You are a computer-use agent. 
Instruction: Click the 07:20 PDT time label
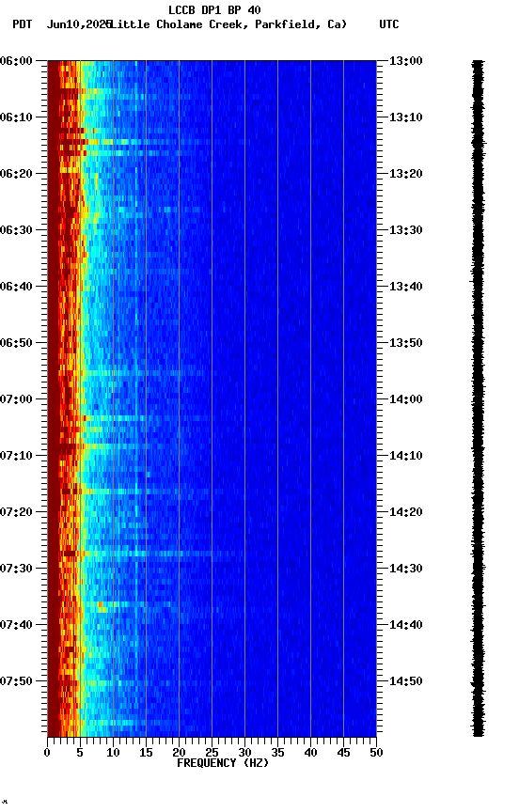click(16, 512)
